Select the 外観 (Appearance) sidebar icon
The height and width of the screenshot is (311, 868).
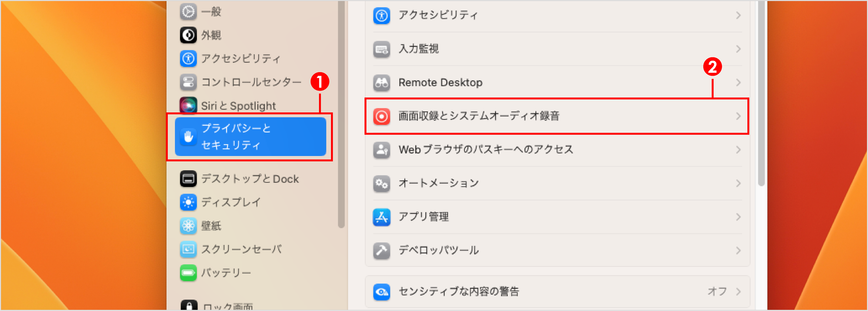[x=188, y=35]
